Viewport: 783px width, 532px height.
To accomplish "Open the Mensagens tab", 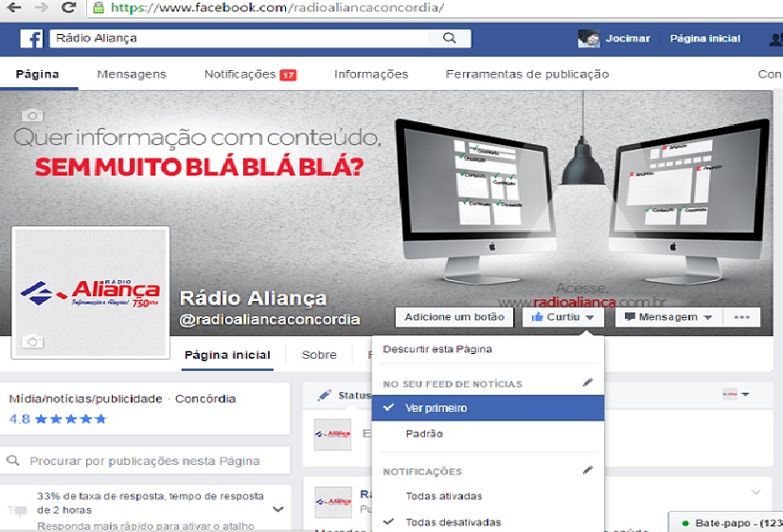I will point(132,75).
